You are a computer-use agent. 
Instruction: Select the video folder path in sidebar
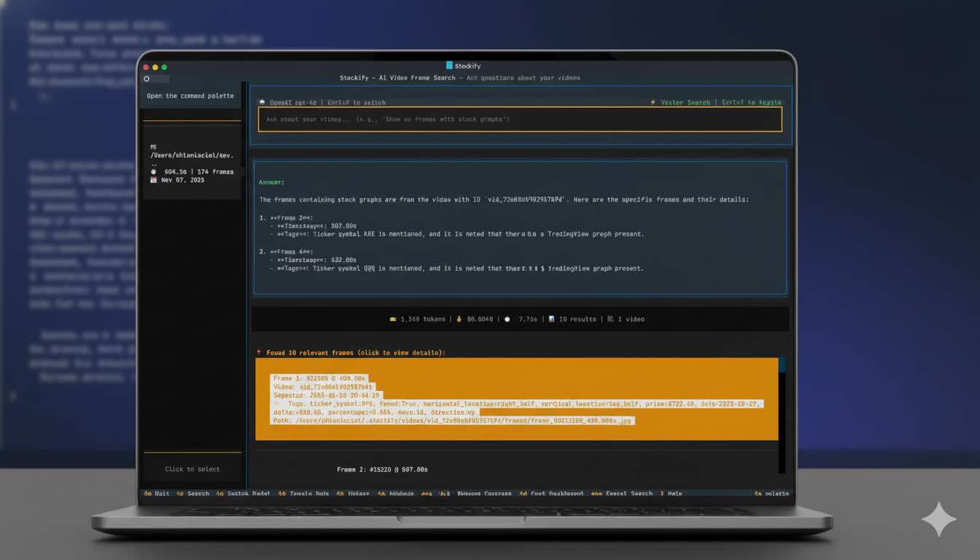pyautogui.click(x=192, y=155)
